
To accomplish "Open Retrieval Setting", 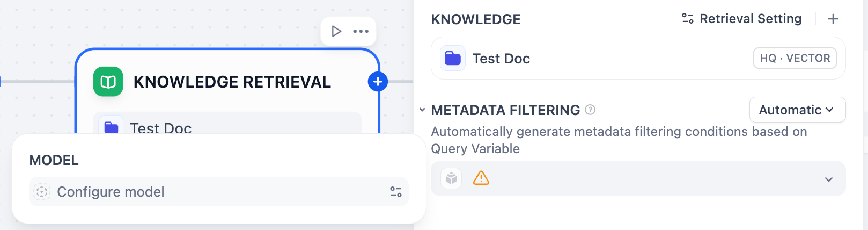I will coord(741,19).
